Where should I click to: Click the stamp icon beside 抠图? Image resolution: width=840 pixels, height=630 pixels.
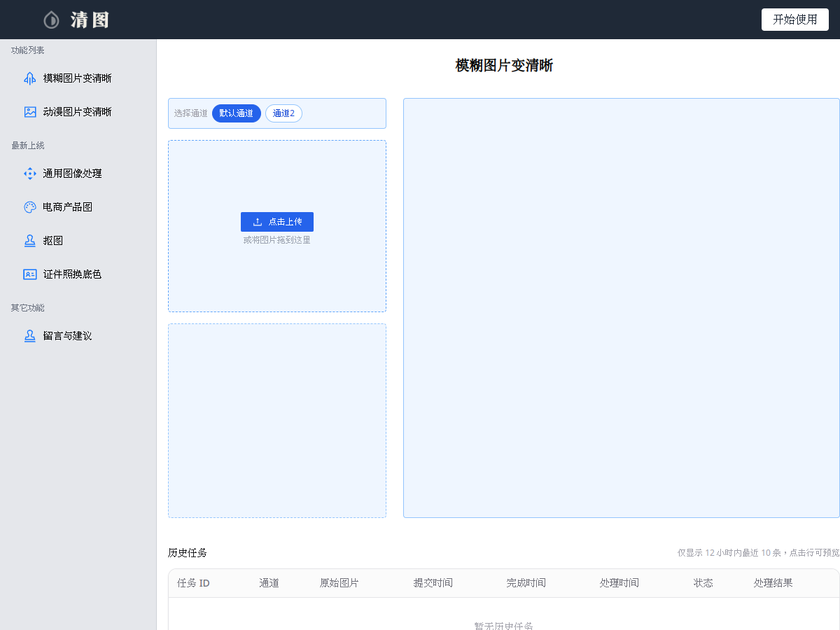coord(30,241)
